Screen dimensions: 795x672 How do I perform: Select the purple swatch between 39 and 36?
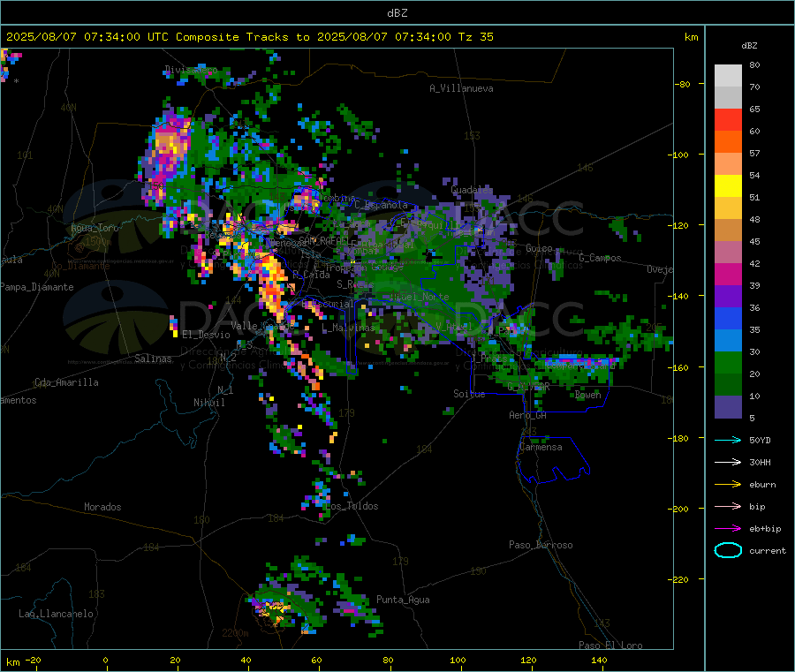728,297
